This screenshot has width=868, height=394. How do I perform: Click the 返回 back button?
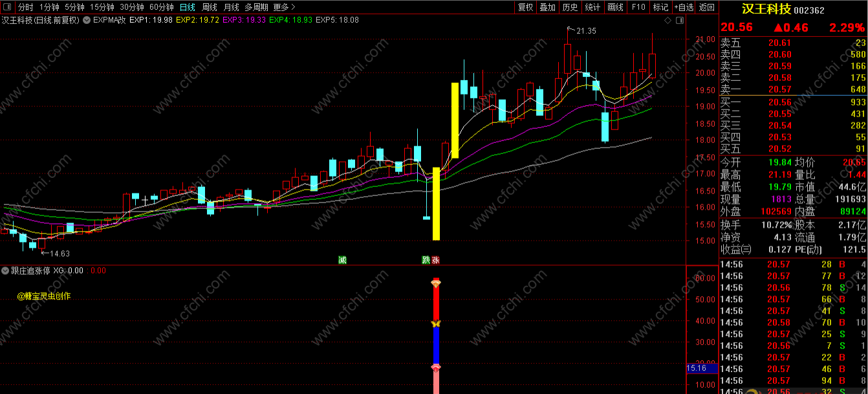click(707, 7)
